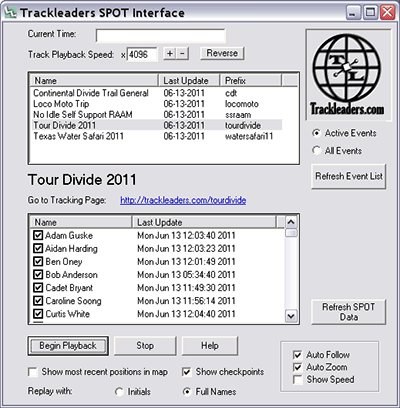Sort events by Last Update column header
The width and height of the screenshot is (400, 408).
click(189, 81)
